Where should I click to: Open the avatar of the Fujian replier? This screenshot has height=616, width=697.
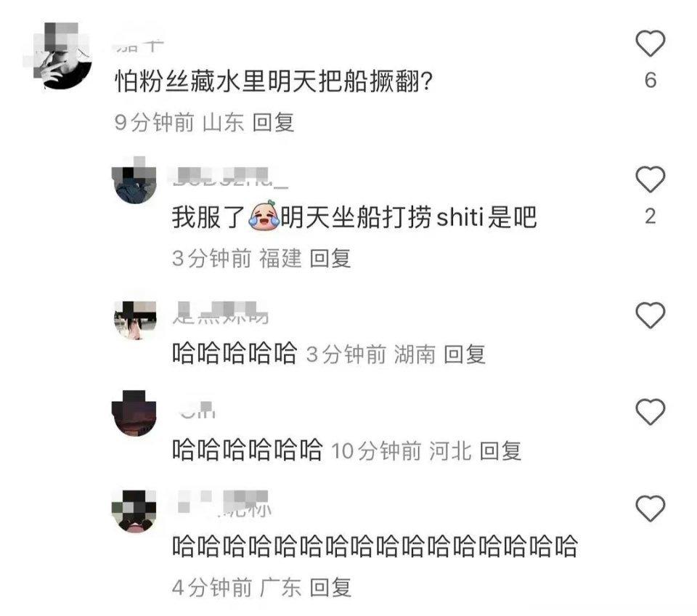[x=134, y=181]
